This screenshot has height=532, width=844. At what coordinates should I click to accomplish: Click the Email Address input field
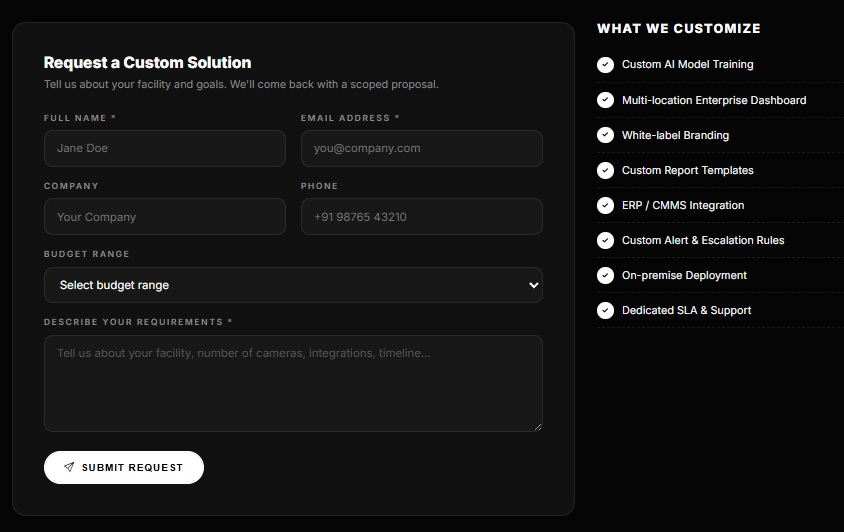click(421, 148)
